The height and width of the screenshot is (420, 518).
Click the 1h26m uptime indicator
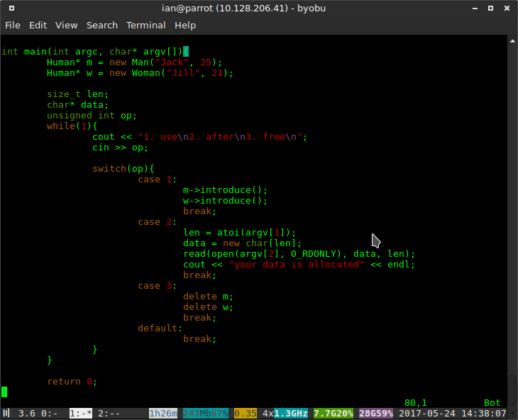point(163,414)
